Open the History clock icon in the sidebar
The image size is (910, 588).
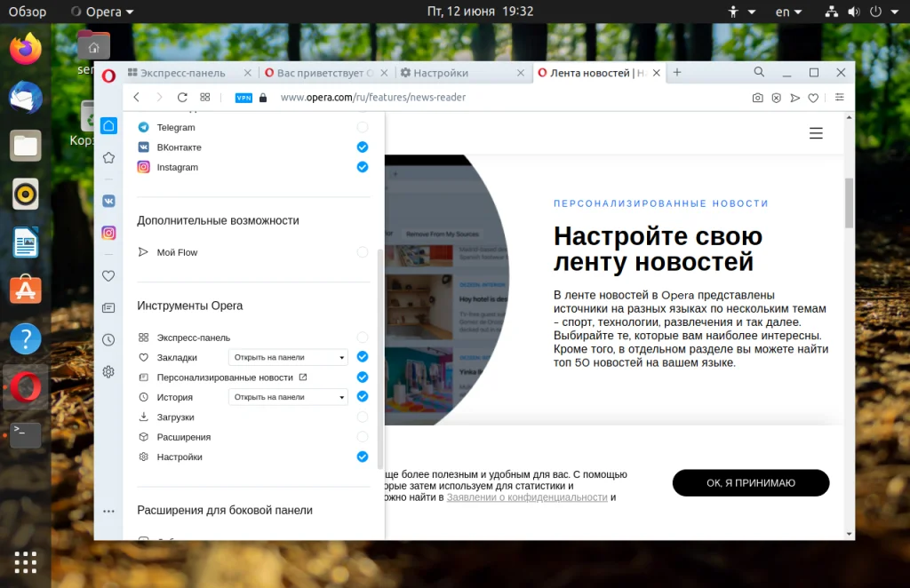click(x=108, y=340)
